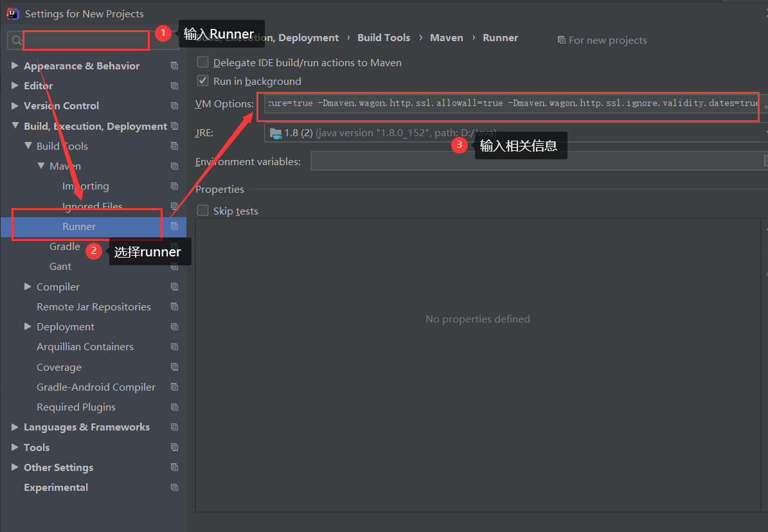The width and height of the screenshot is (768, 532).
Task: Open the JRE dropdown
Action: point(516,133)
